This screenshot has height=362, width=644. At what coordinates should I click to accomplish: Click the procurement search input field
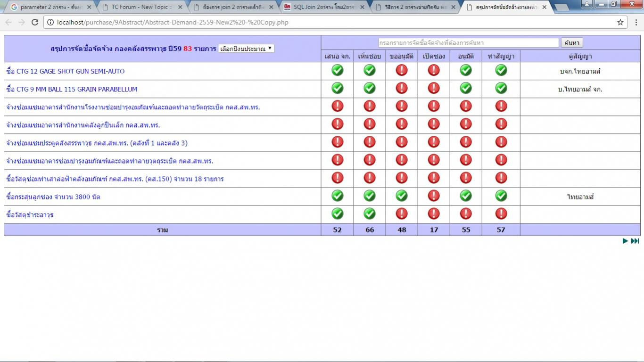[x=468, y=42]
